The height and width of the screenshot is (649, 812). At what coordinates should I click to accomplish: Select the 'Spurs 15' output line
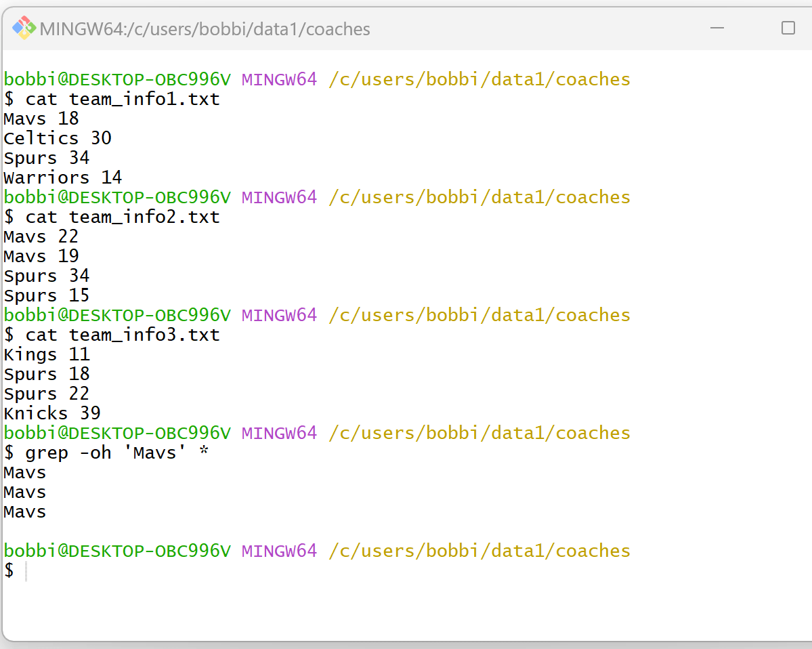click(47, 296)
